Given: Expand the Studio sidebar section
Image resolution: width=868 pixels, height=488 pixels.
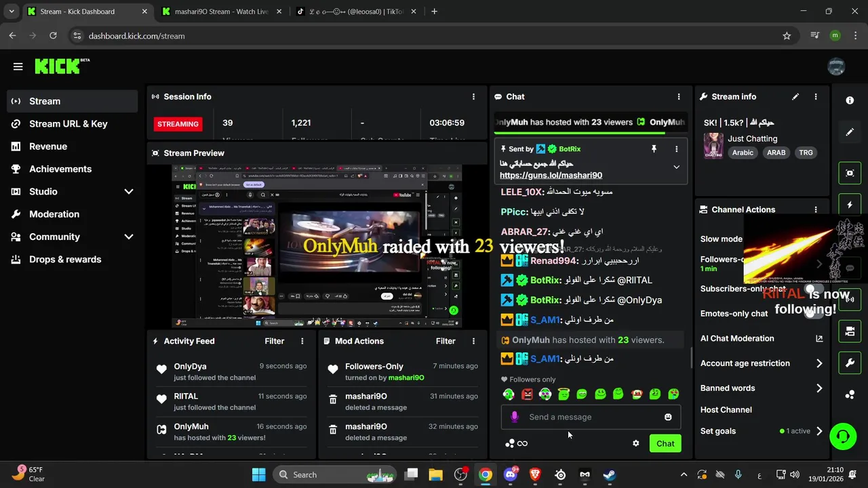Looking at the screenshot, I should point(129,192).
